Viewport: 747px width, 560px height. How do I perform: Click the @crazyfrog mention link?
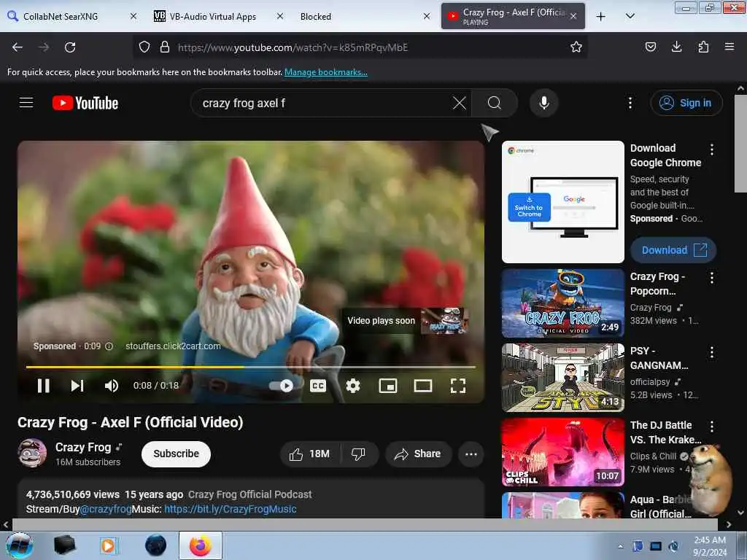click(x=106, y=509)
